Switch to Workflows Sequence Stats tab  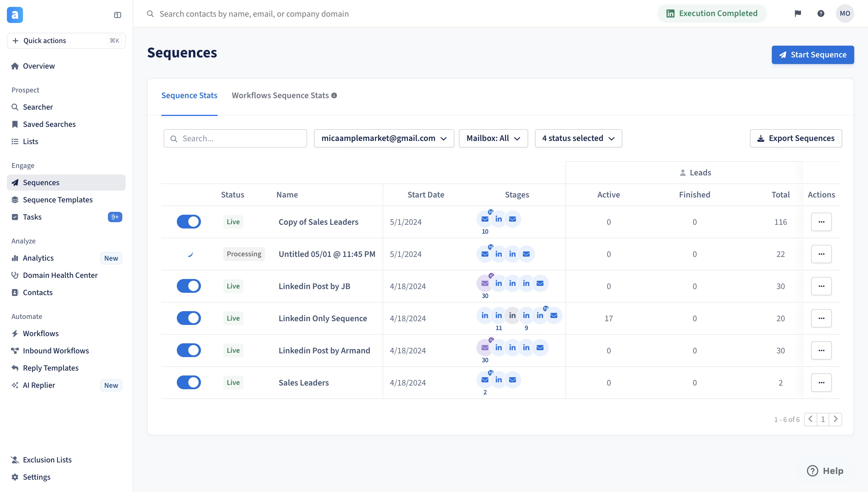[x=280, y=96]
